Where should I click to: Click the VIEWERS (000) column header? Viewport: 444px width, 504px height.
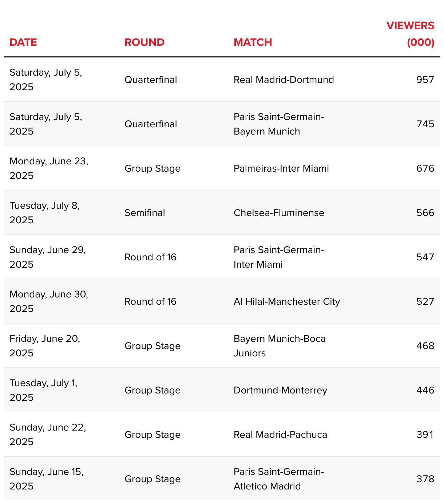pos(411,34)
